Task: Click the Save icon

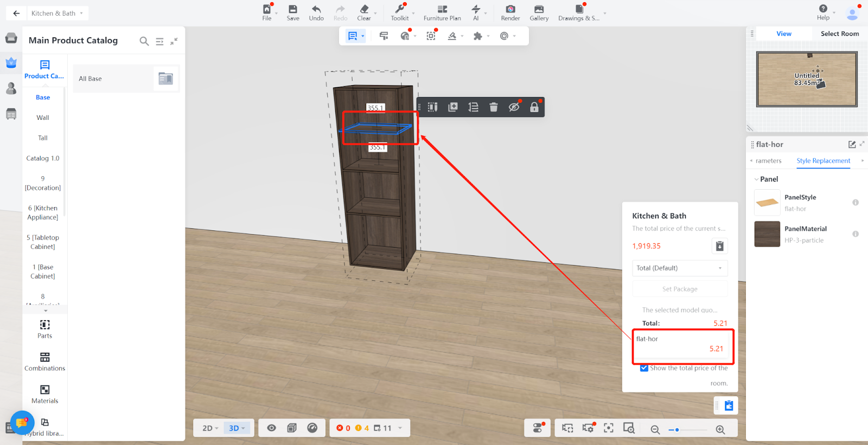Action: (x=293, y=9)
